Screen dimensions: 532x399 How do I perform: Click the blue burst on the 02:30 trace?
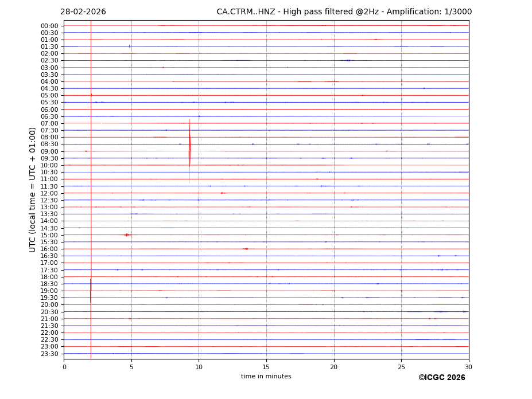click(x=348, y=60)
